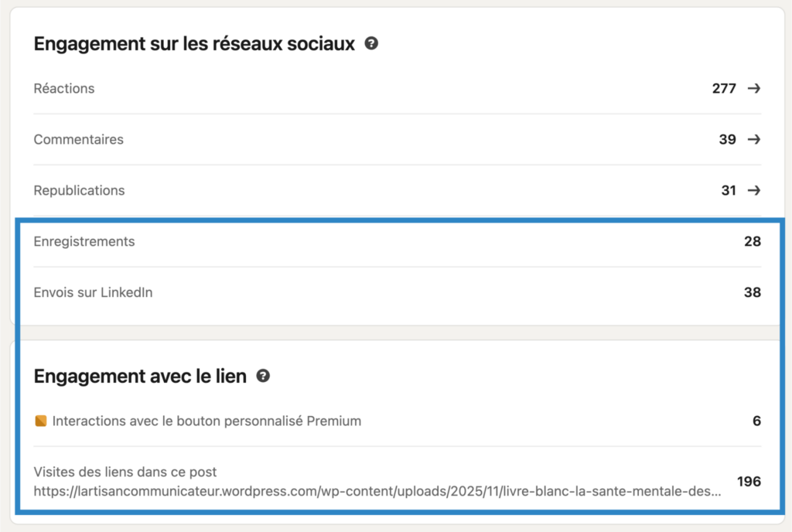
Task: Click the 31 republications count
Action: [729, 190]
